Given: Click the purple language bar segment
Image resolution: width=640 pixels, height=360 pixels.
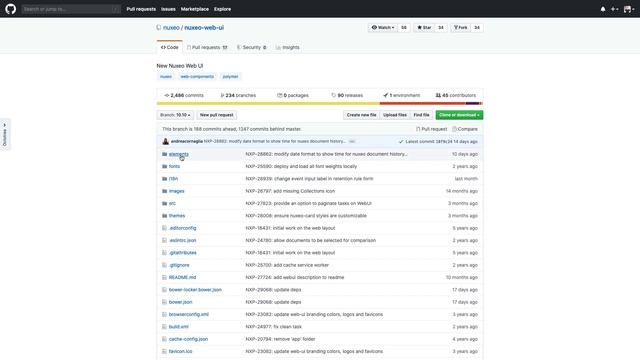Looking at the screenshot, I should point(472,103).
